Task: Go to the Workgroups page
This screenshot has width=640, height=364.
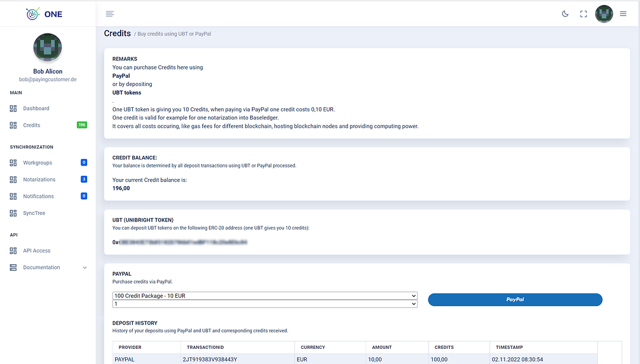Action: click(38, 163)
